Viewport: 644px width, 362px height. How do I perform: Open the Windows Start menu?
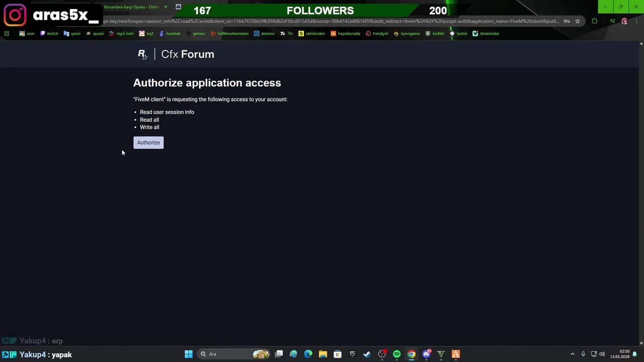coord(189,354)
